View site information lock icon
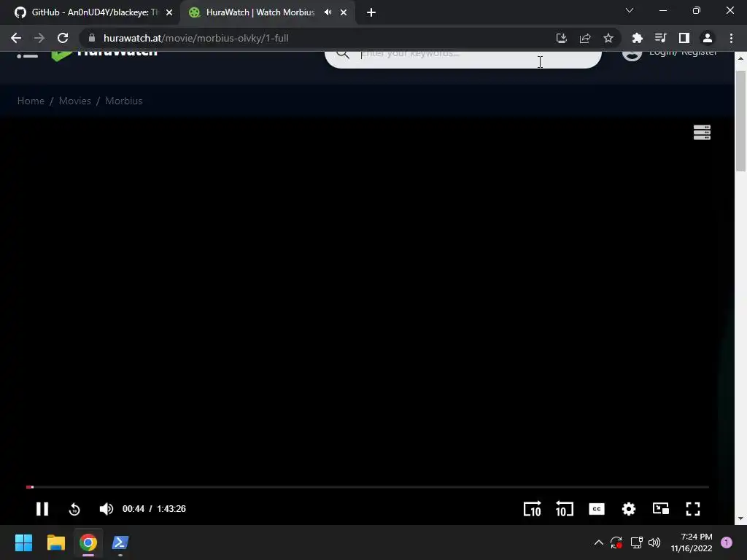 point(92,38)
